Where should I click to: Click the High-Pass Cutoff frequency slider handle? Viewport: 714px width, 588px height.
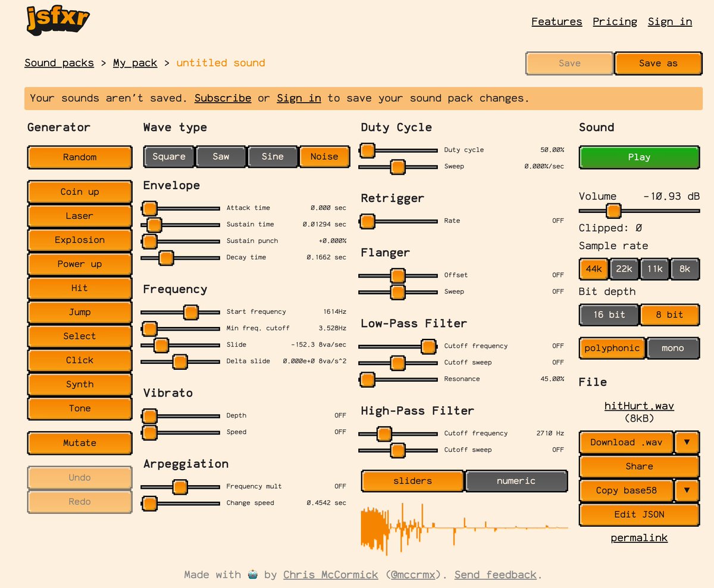pos(384,433)
